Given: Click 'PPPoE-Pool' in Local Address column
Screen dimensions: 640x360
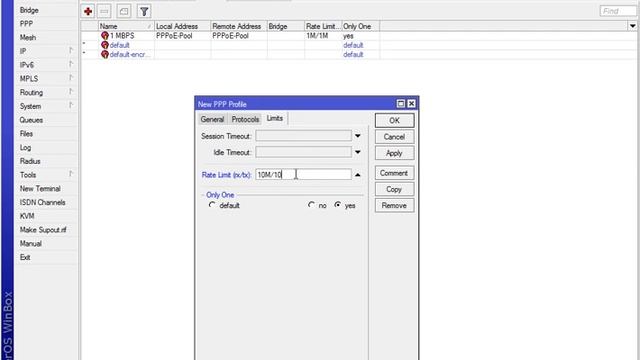Looking at the screenshot, I should (x=174, y=36).
